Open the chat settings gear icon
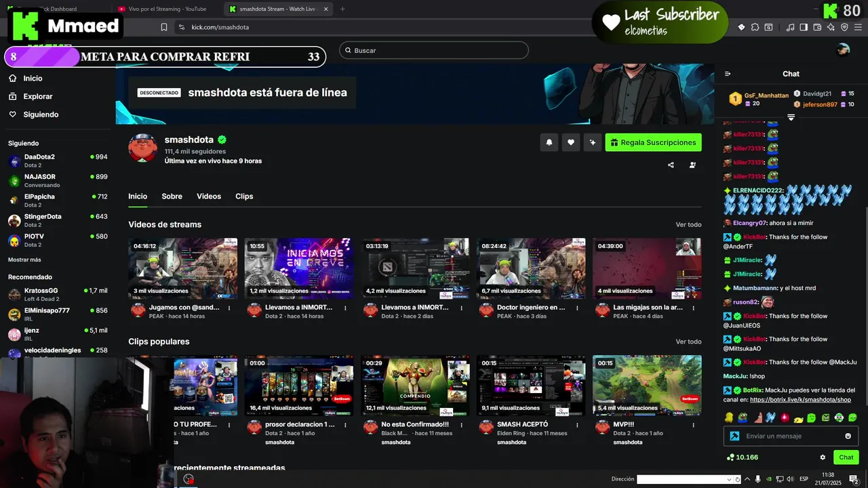Image resolution: width=868 pixels, height=488 pixels. click(823, 457)
